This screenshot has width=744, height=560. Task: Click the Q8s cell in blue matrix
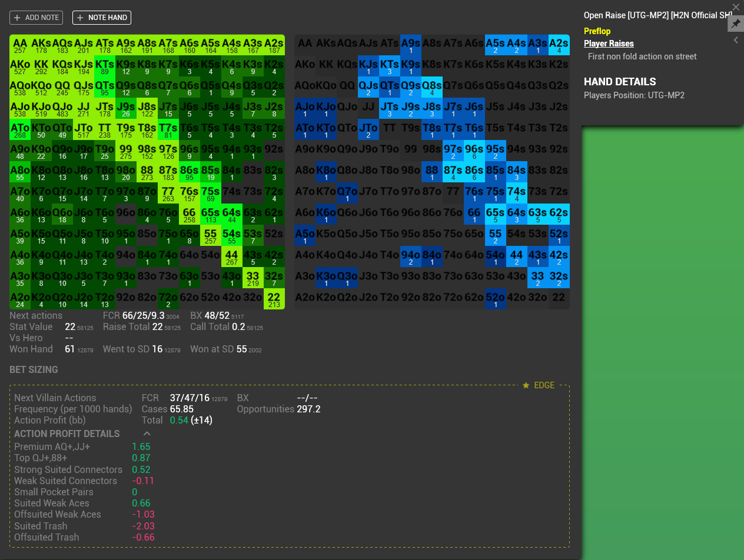click(432, 88)
